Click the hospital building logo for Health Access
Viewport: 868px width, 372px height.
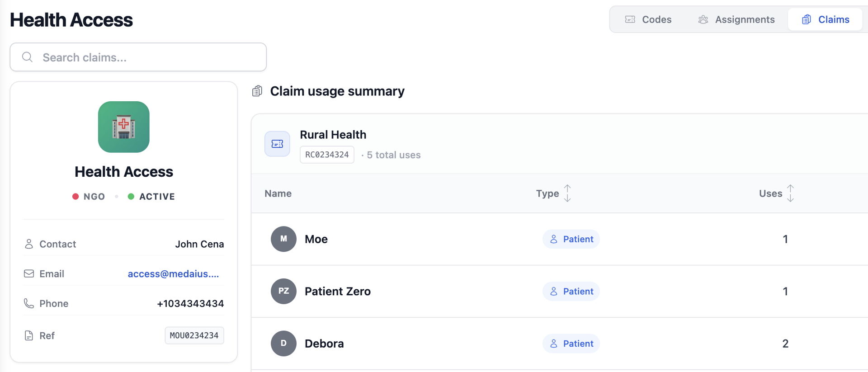point(123,127)
